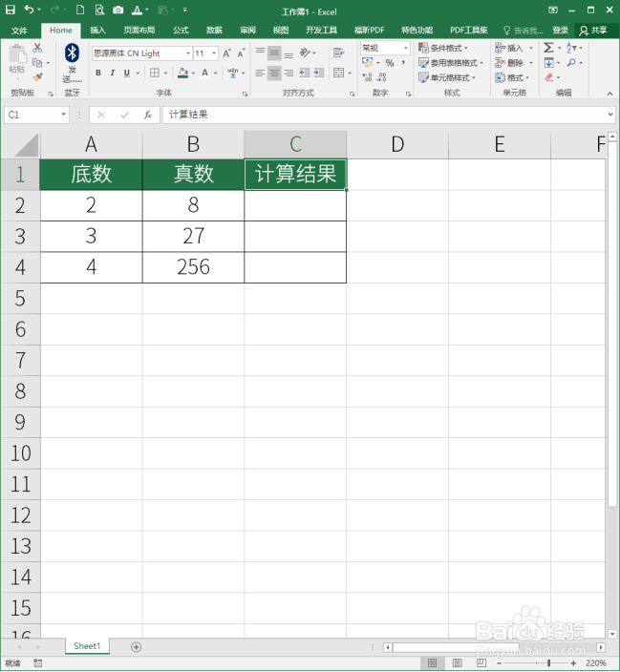Screen dimensions: 620x672
Task: Adjust the zoom slider handle
Action: point(548,663)
